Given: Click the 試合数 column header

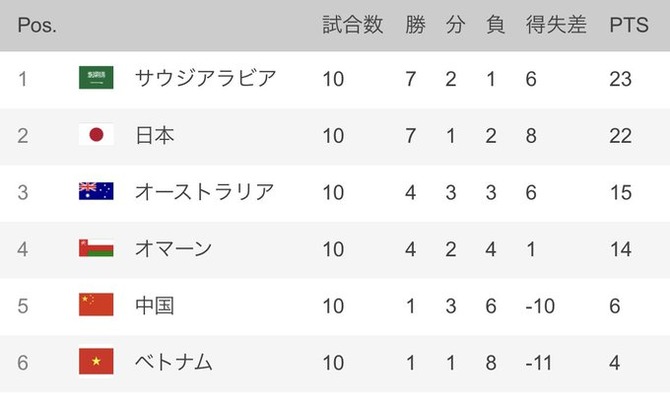Looking at the screenshot, I should point(353,25).
